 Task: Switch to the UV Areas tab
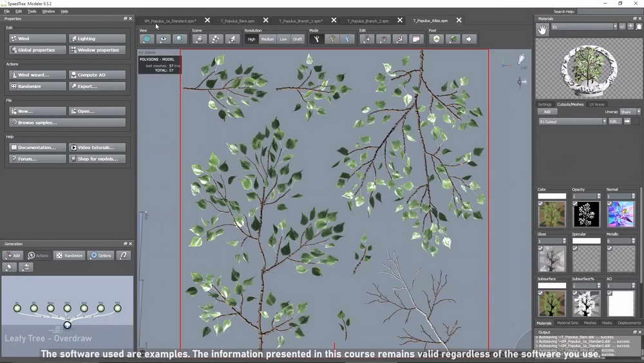click(597, 104)
